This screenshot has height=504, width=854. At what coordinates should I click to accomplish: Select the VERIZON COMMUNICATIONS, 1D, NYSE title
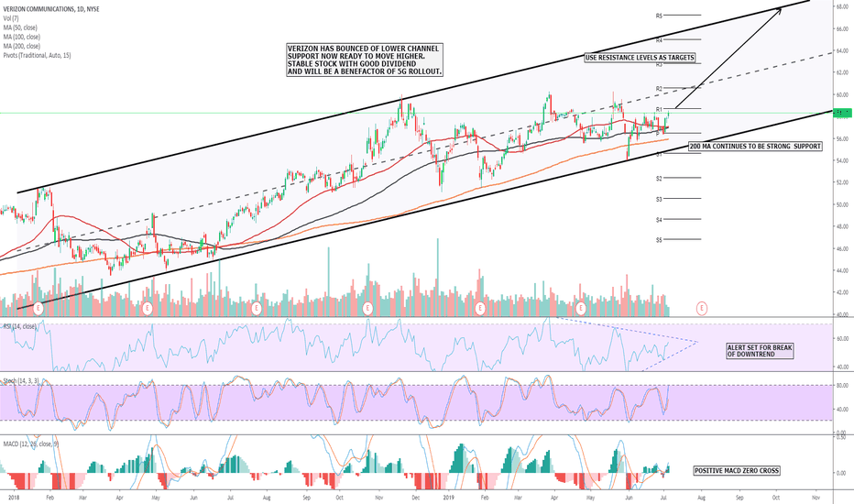[x=51, y=9]
